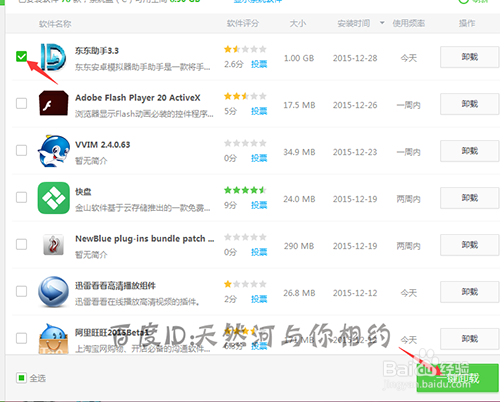
Task: Click the 东东助手3.3 star rating
Action: 245,49
